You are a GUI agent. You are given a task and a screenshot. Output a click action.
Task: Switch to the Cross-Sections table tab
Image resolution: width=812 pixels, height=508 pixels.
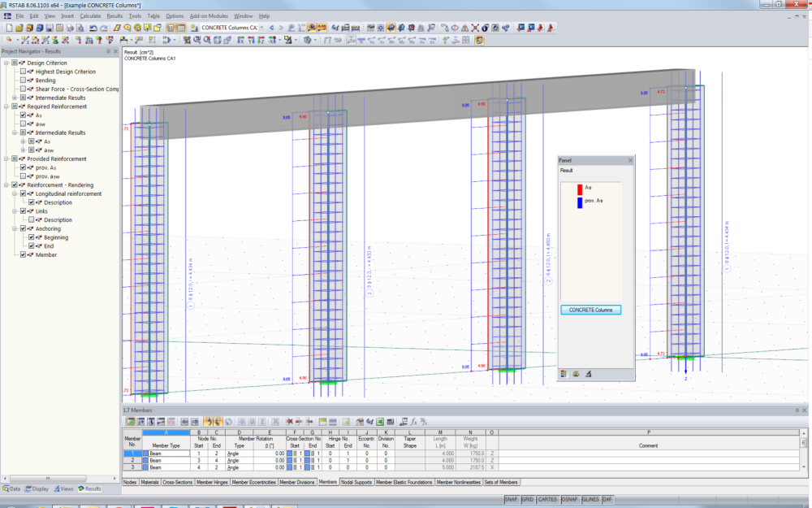click(177, 482)
